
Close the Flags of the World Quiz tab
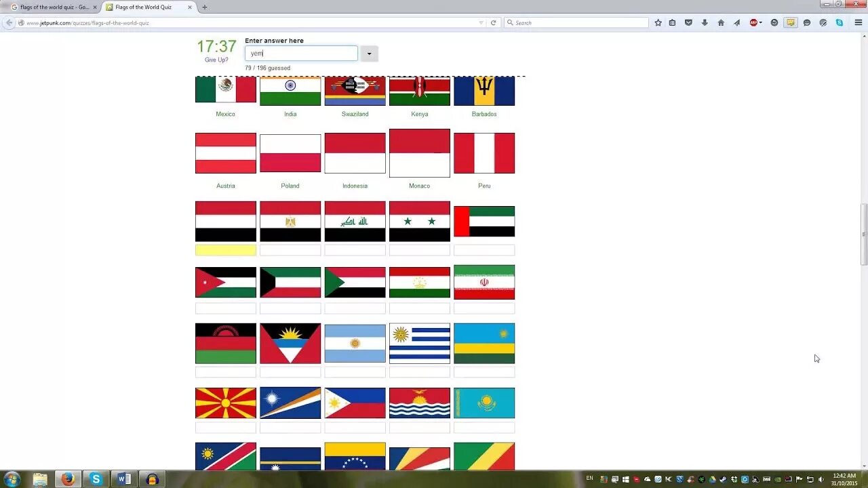[x=189, y=7]
